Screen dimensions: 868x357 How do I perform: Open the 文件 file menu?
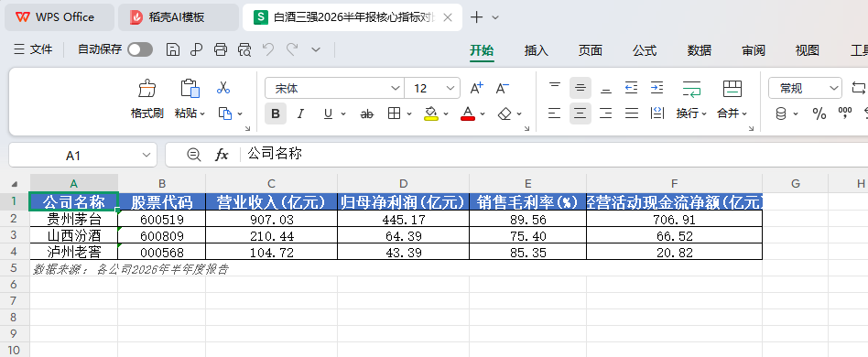tap(33, 49)
